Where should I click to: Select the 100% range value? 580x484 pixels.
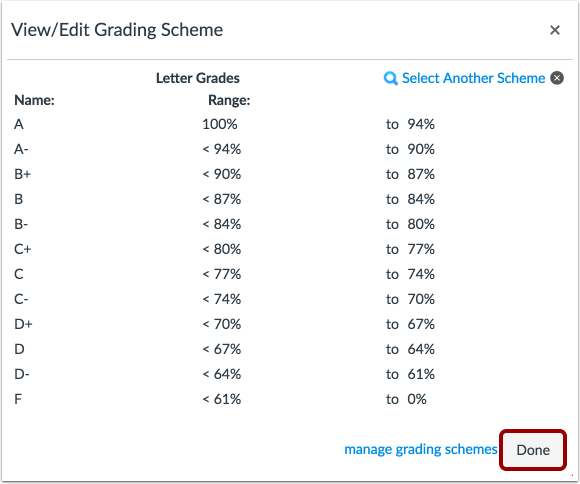coord(220,124)
